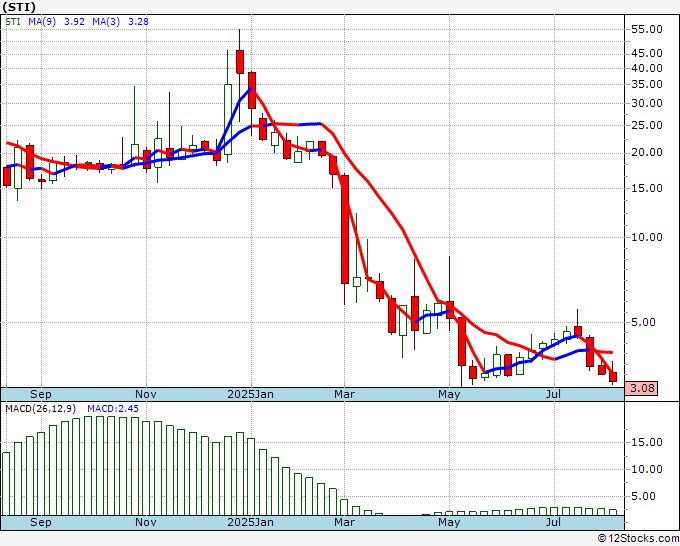Click the MA(9) value 3.92
Image resolution: width=680 pixels, height=546 pixels.
(74, 21)
